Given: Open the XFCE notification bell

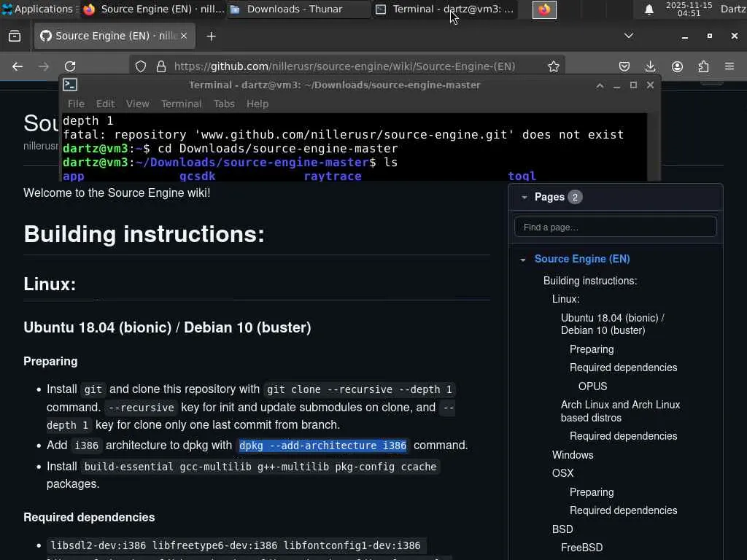Looking at the screenshot, I should 649,9.
